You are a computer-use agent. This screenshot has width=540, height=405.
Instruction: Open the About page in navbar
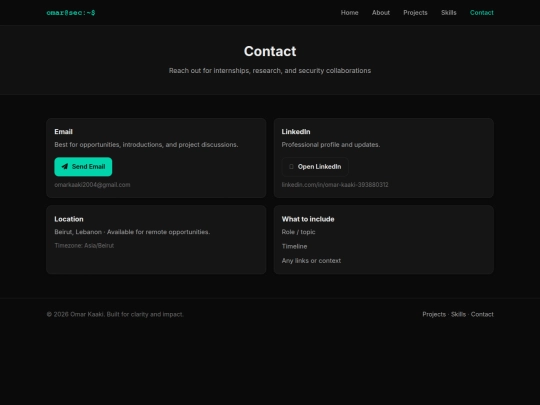[381, 13]
